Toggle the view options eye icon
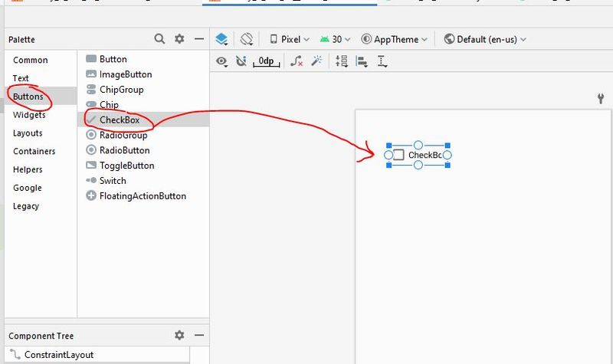The height and width of the screenshot is (364, 613). pos(221,61)
